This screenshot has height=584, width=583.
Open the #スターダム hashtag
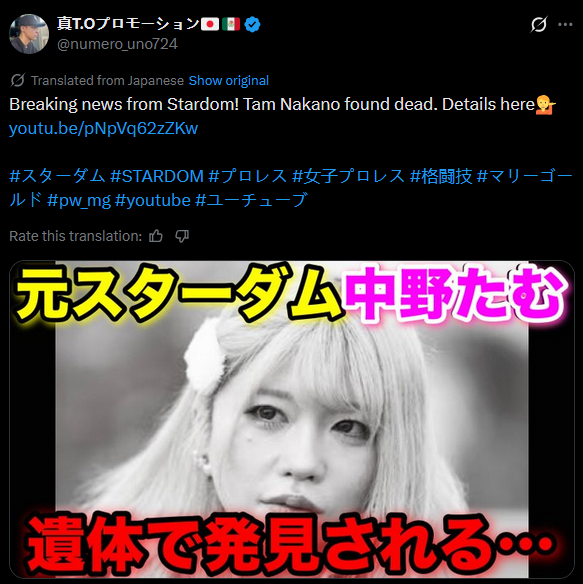pos(57,176)
